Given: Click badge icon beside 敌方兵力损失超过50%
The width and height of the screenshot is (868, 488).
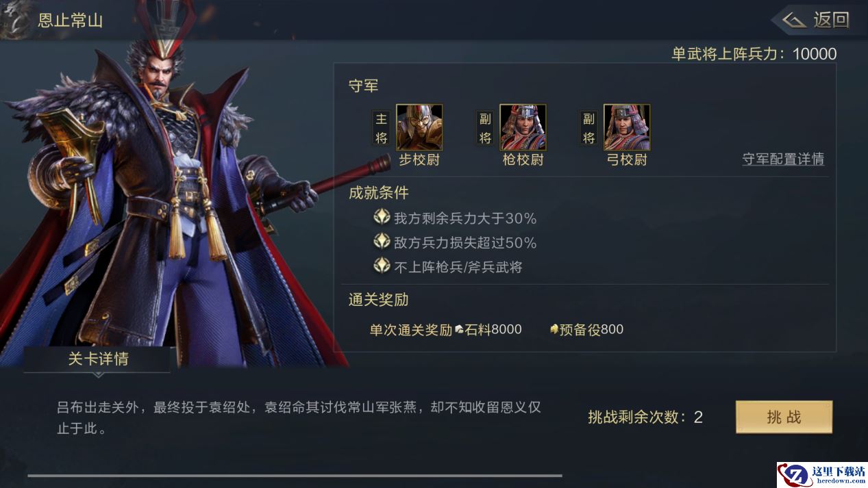Looking at the screenshot, I should [382, 242].
